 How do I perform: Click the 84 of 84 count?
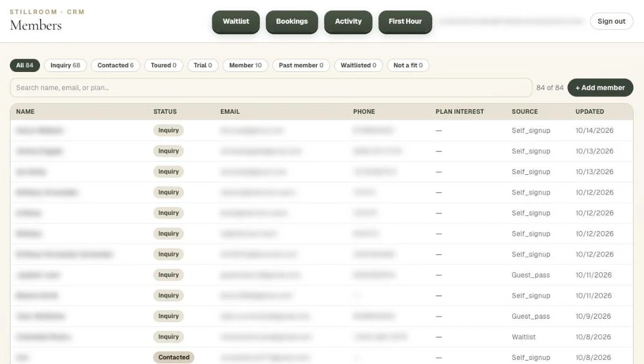(549, 88)
